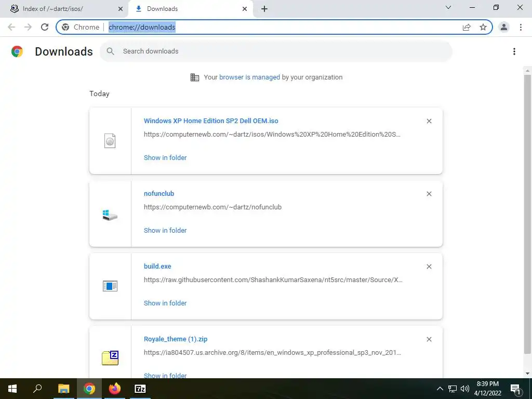Open taskbar search magnifier
This screenshot has height=399, width=532.
37,389
